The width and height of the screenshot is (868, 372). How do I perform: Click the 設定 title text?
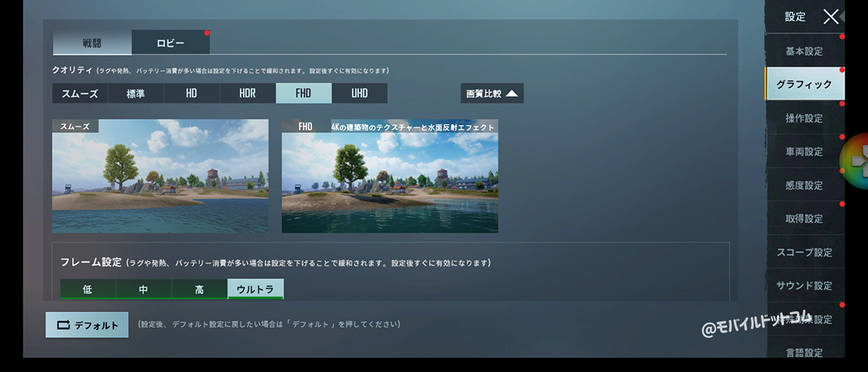point(795,17)
